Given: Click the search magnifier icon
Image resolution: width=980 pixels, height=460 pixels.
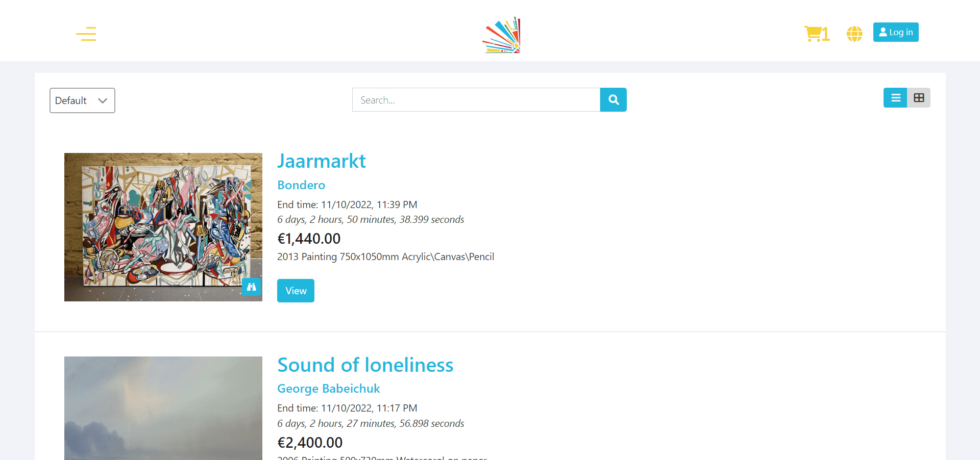Looking at the screenshot, I should click(613, 99).
